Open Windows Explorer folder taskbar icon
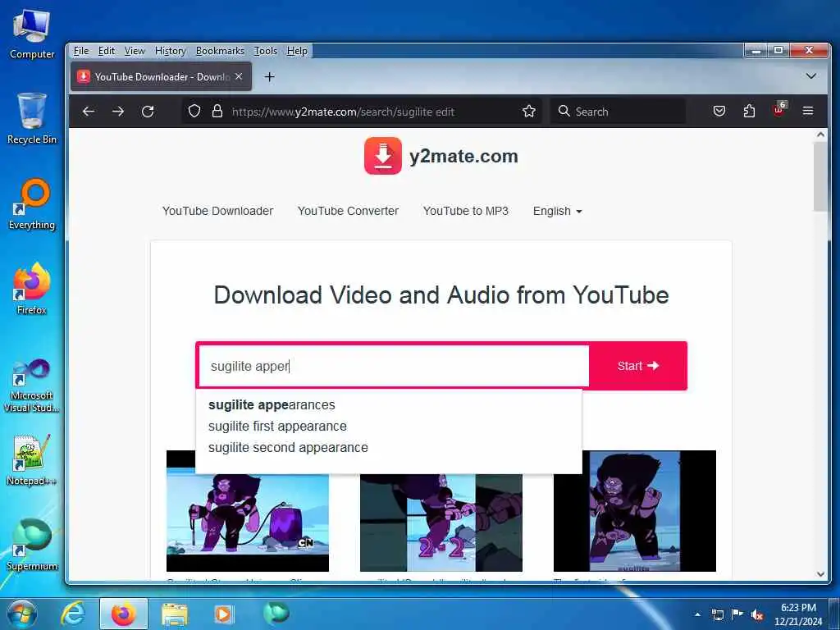 coord(175,614)
